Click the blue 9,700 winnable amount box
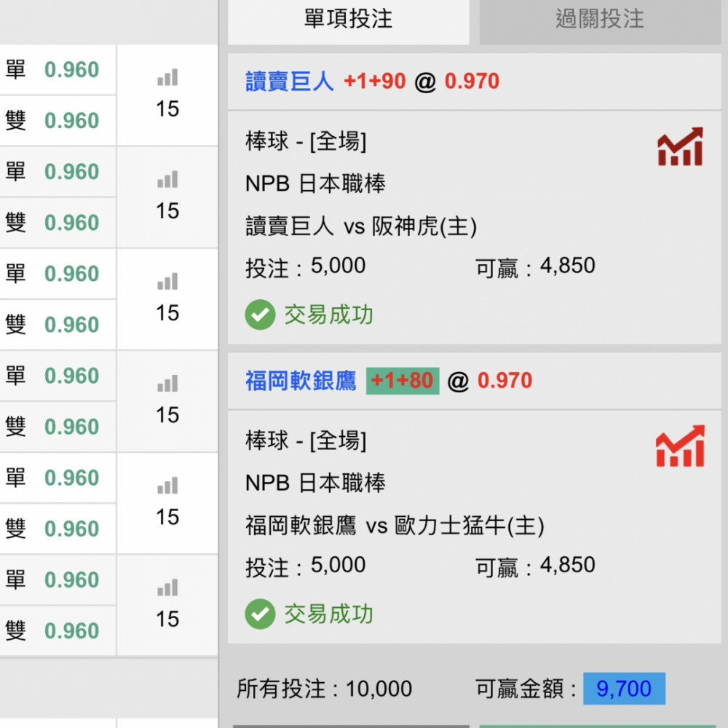 (x=624, y=689)
